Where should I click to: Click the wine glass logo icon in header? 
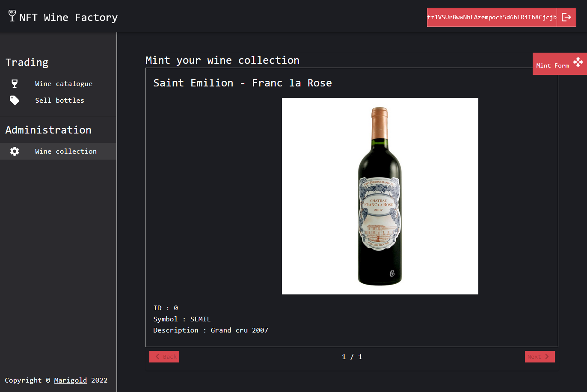tap(12, 16)
